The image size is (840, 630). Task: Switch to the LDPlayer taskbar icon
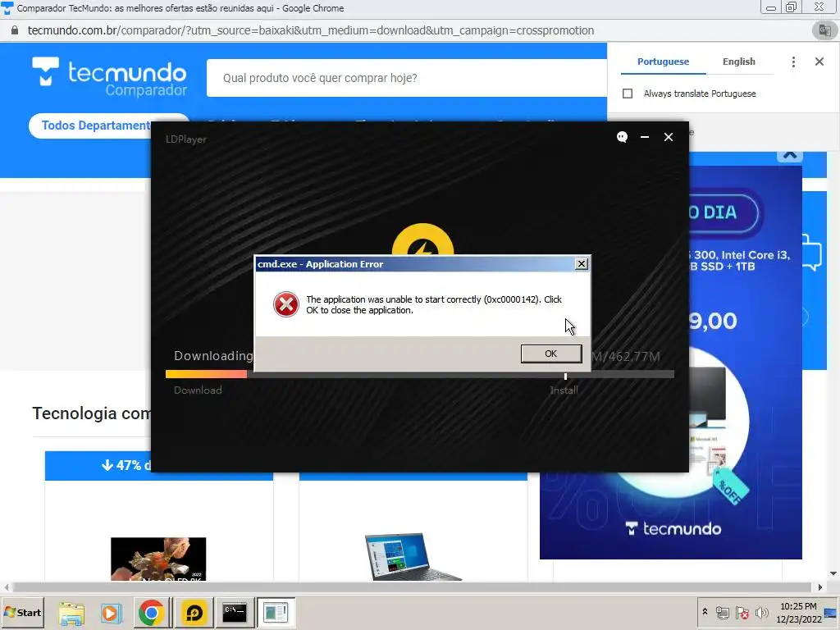click(194, 613)
